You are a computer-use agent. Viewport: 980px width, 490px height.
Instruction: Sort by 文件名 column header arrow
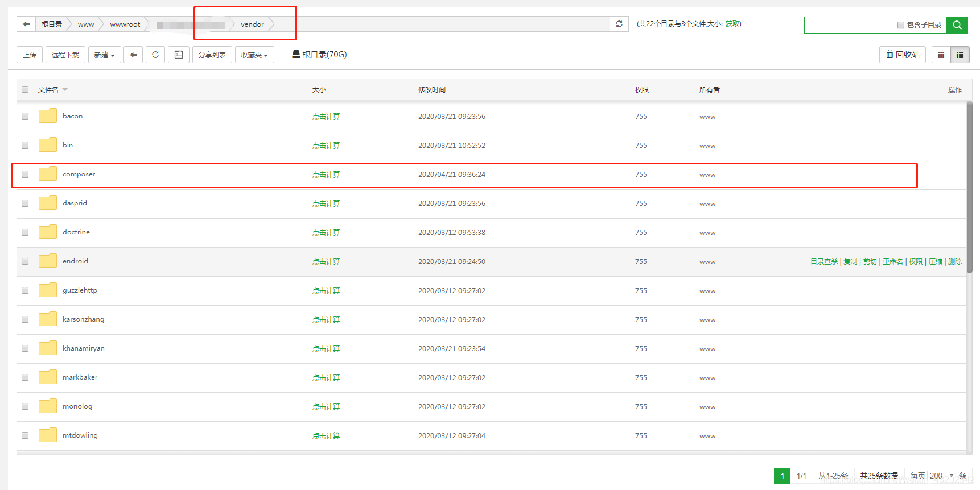point(65,89)
